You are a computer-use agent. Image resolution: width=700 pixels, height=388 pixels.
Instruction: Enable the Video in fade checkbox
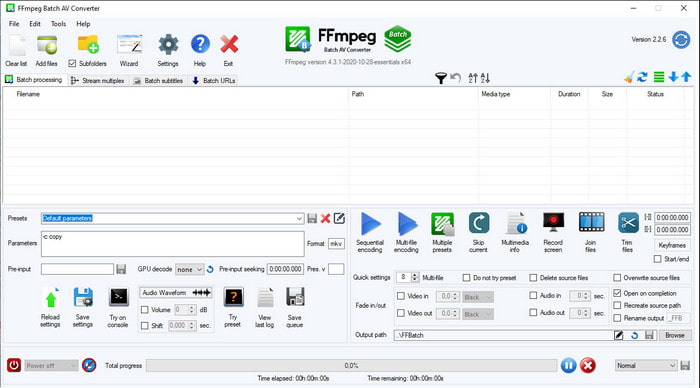point(401,296)
